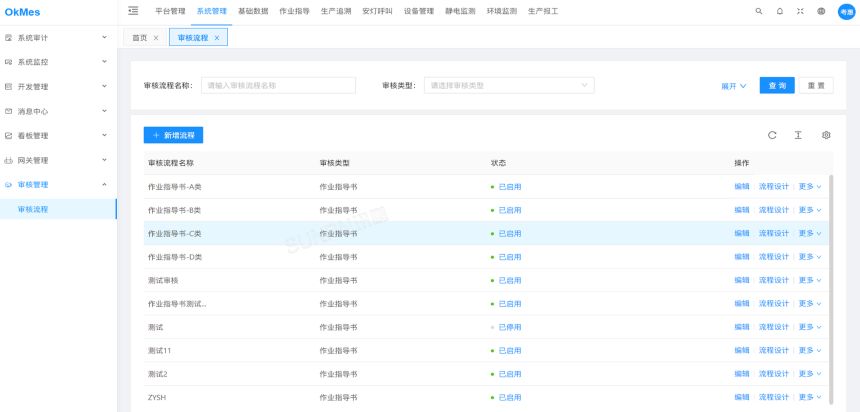
Task: Click the 看板管理 sidebar icon
Action: click(x=8, y=136)
